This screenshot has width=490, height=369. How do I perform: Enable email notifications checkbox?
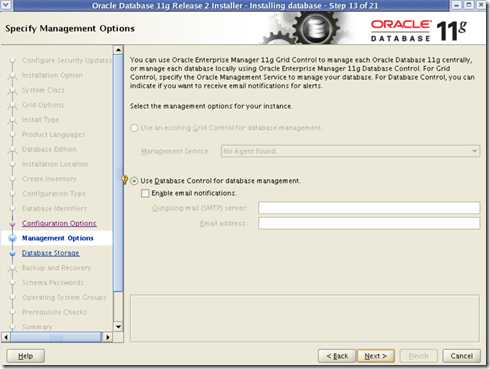coord(145,193)
